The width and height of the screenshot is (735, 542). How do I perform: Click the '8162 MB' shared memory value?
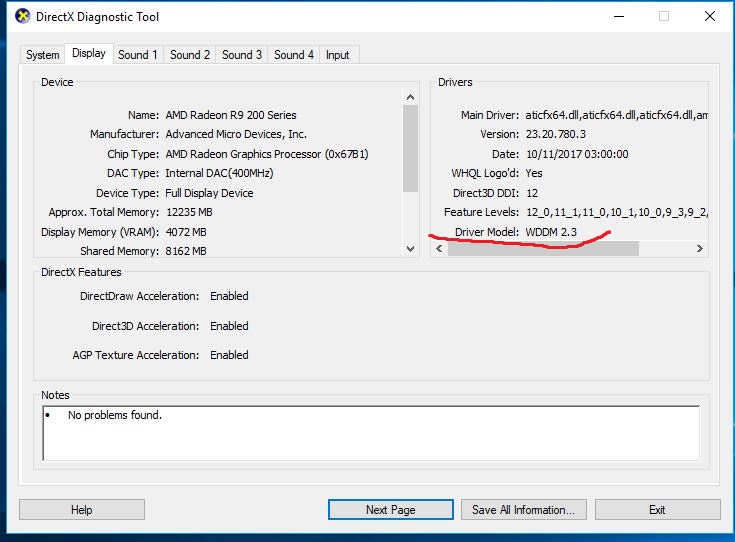pos(186,251)
